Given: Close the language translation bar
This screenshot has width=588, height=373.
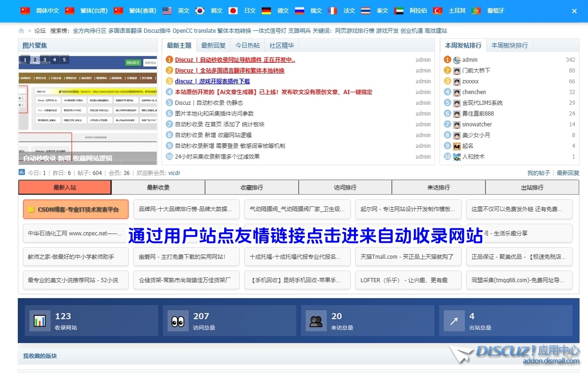Looking at the screenshot, I should pyautogui.click(x=574, y=11).
